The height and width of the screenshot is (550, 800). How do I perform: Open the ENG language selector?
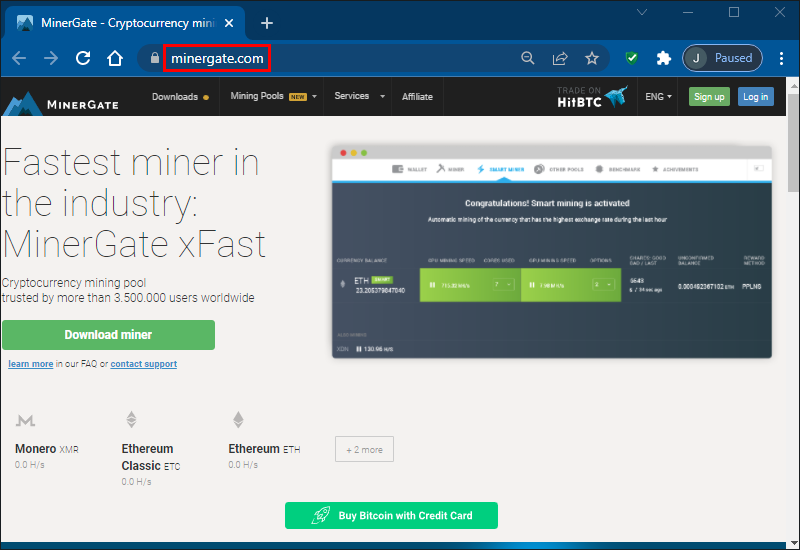point(658,96)
